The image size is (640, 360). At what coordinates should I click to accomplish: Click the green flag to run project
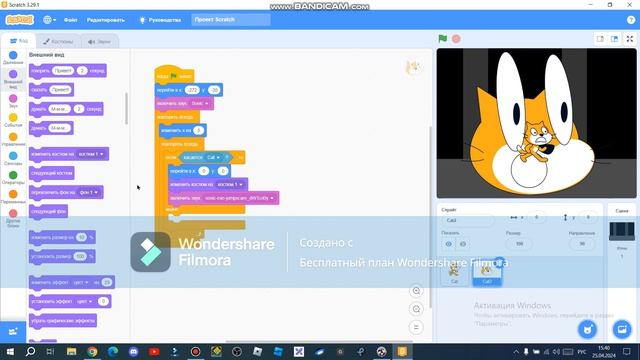pyautogui.click(x=442, y=39)
